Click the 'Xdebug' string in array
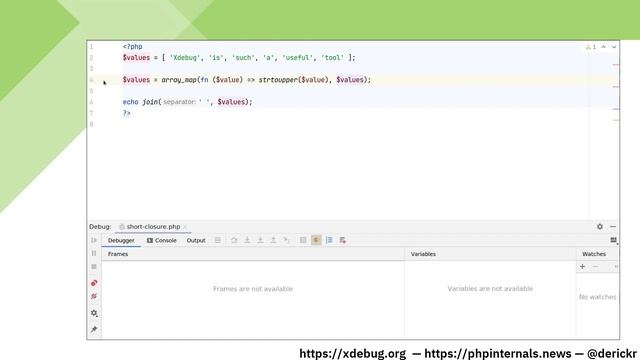The height and width of the screenshot is (360, 640). [x=185, y=58]
